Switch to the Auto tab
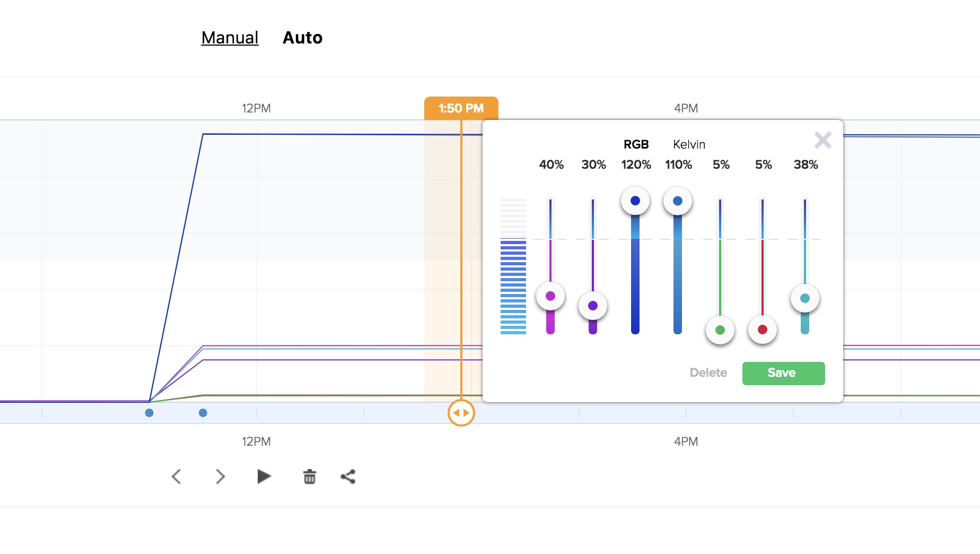This screenshot has height=554, width=980. [x=302, y=38]
